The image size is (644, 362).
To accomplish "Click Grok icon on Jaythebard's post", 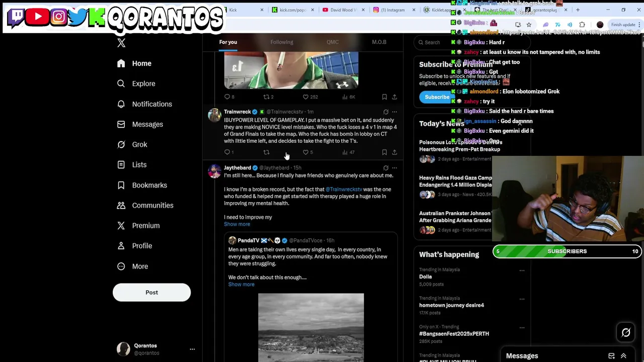I will point(386,168).
